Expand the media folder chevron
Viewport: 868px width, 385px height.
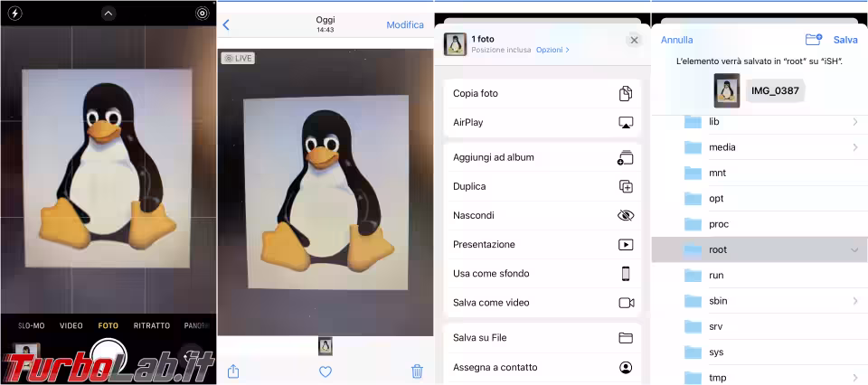(855, 147)
